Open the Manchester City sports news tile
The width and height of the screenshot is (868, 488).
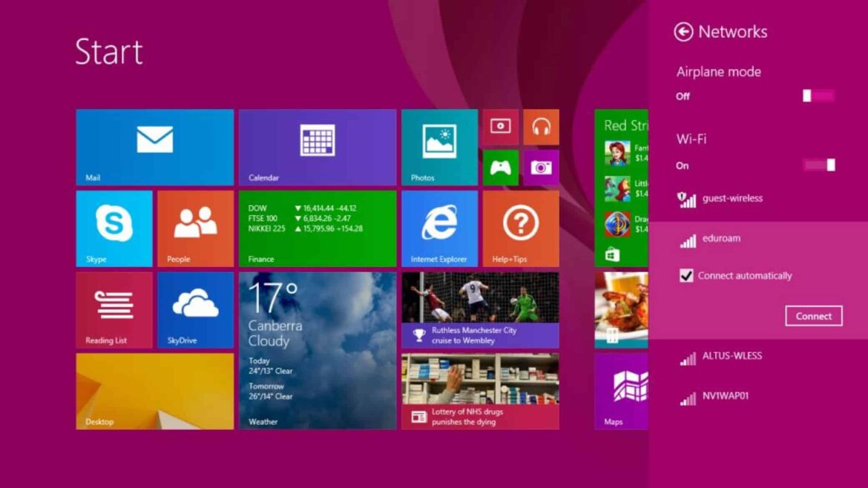480,309
